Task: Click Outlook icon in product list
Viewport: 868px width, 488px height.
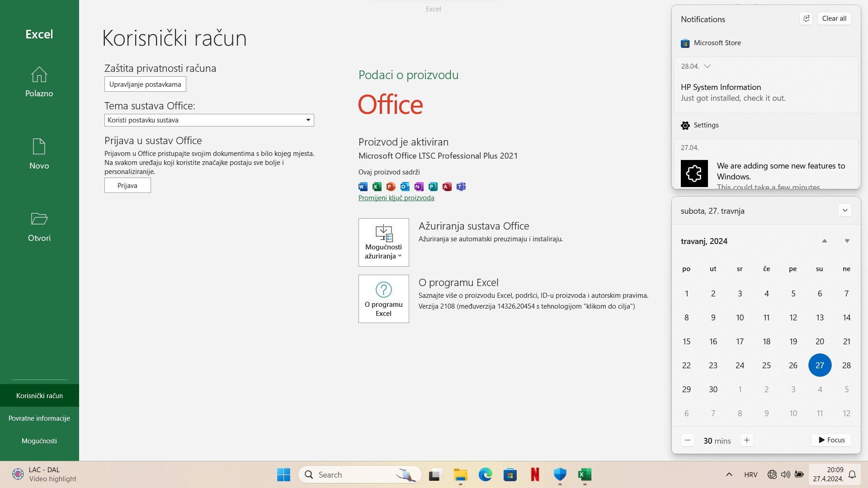Action: coord(405,186)
